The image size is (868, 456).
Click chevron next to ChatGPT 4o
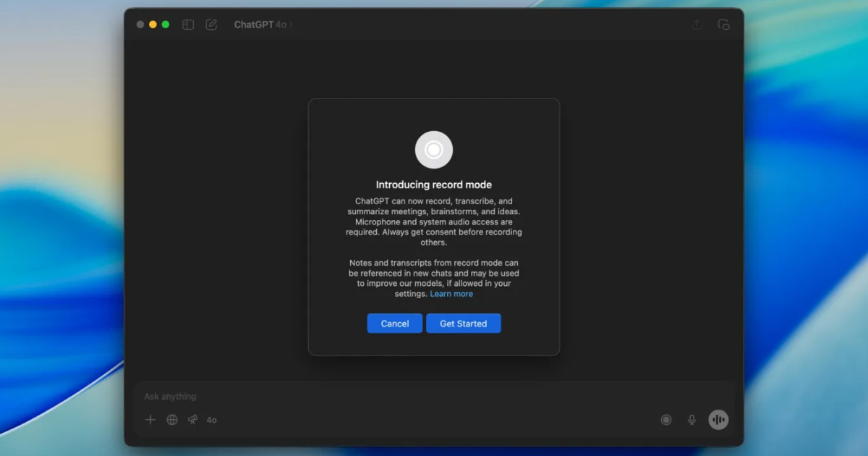(x=292, y=25)
